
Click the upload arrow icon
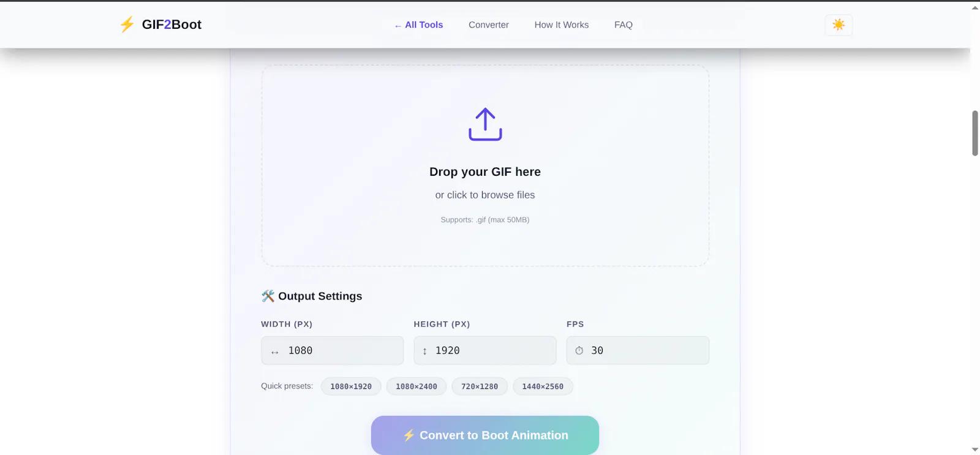(485, 124)
